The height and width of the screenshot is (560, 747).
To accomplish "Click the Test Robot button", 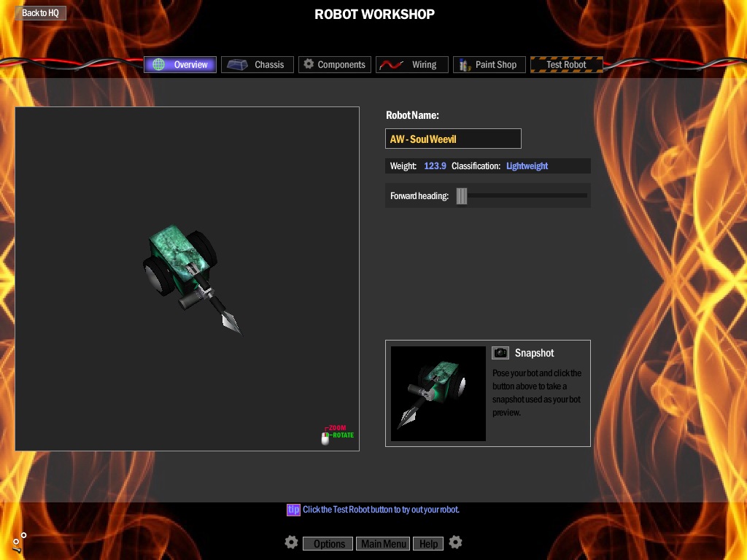I will tap(566, 64).
